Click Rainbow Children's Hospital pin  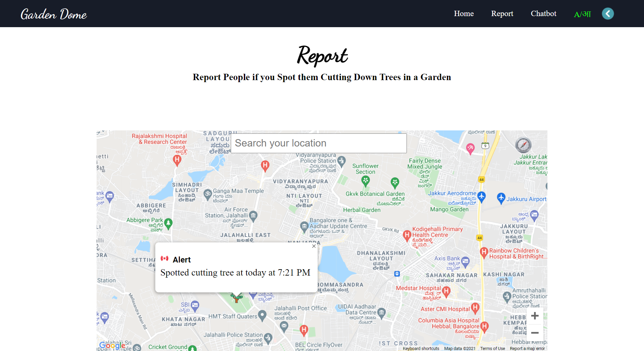click(484, 253)
